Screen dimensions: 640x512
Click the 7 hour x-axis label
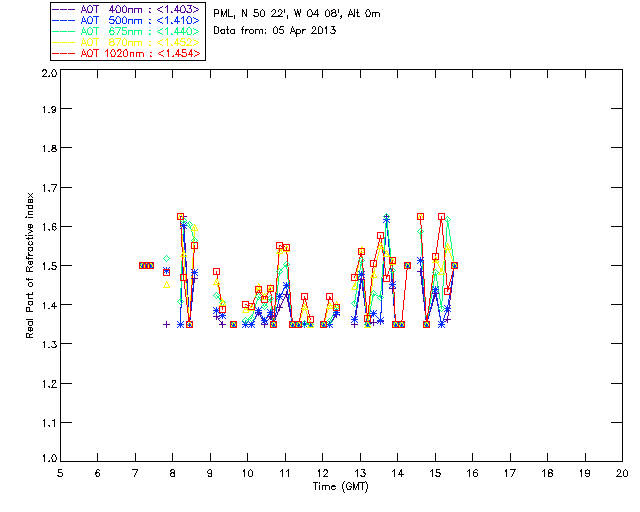coord(135,473)
